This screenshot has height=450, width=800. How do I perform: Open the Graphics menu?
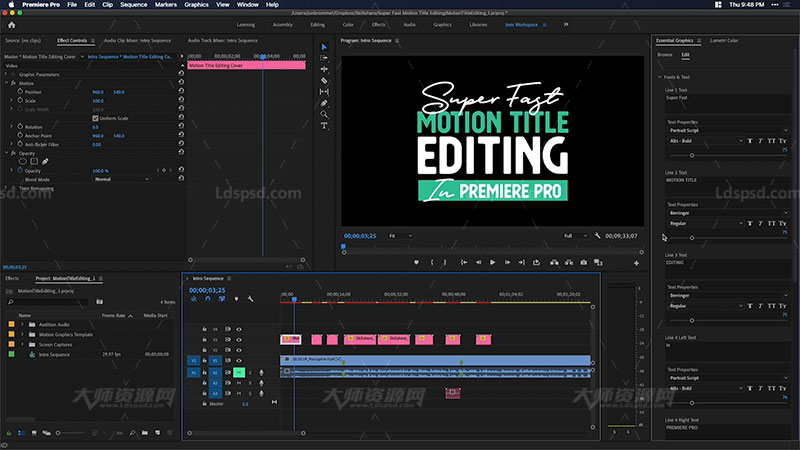point(196,5)
